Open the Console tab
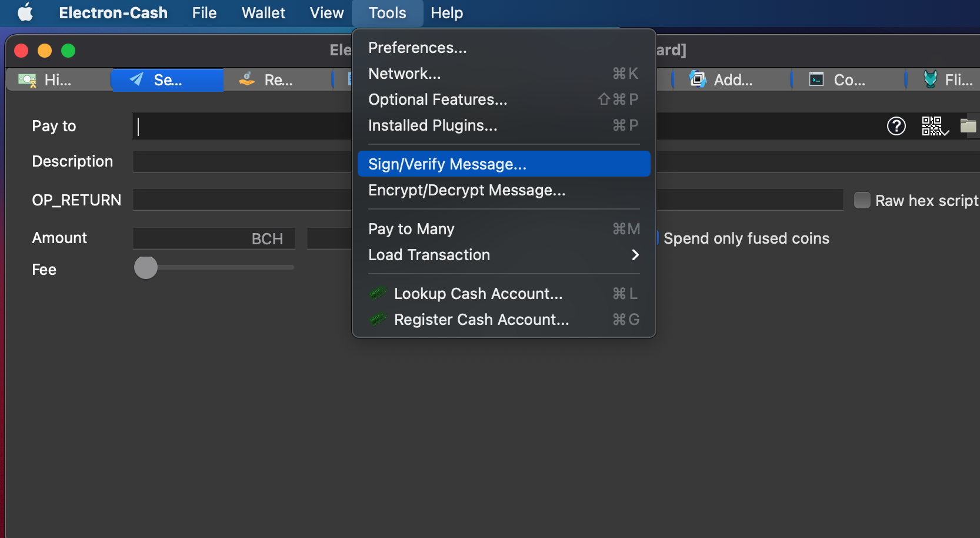This screenshot has height=538, width=980. click(849, 80)
